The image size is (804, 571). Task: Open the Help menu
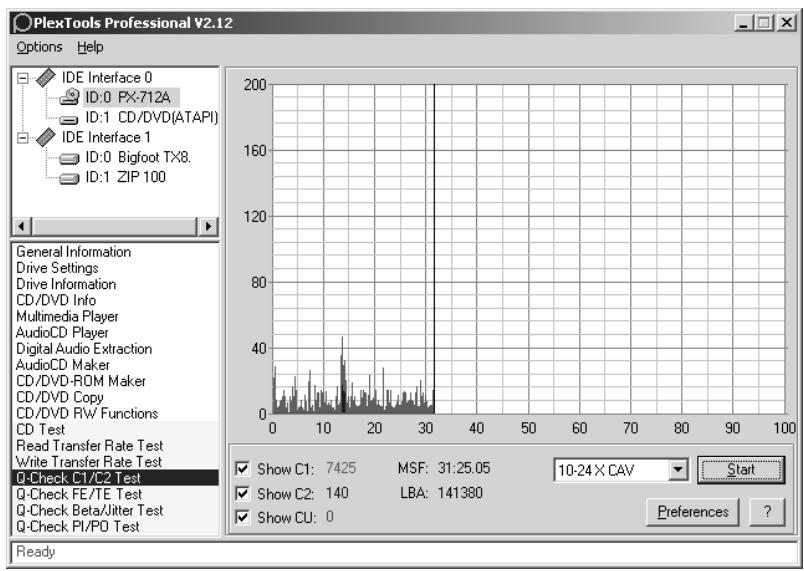[90, 47]
